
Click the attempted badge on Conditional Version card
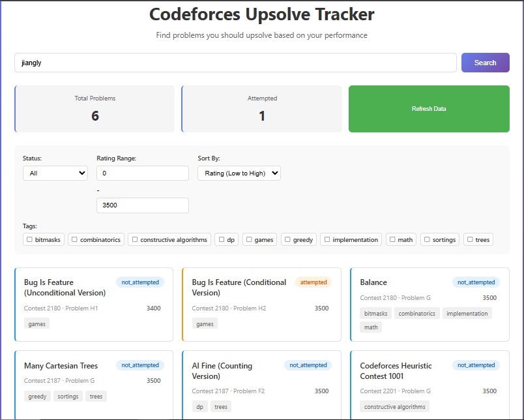tap(313, 282)
